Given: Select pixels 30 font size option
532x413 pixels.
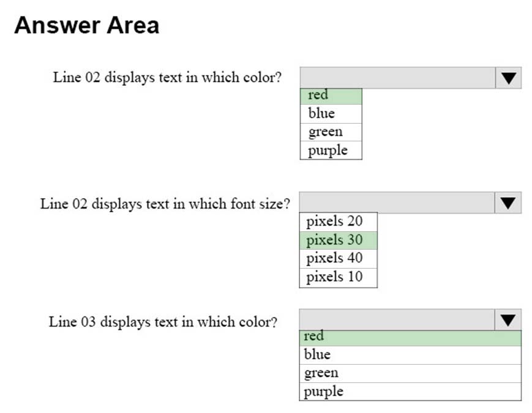Looking at the screenshot, I should pos(339,240).
